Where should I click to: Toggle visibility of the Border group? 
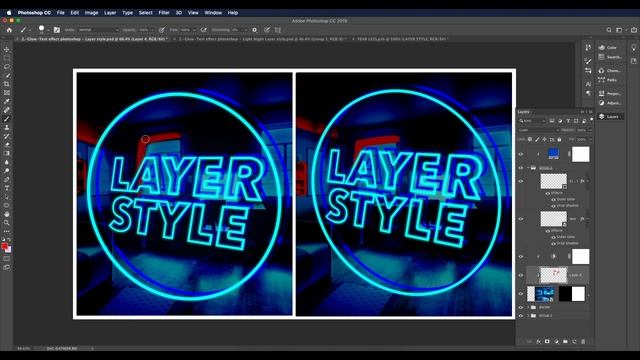pos(521,307)
